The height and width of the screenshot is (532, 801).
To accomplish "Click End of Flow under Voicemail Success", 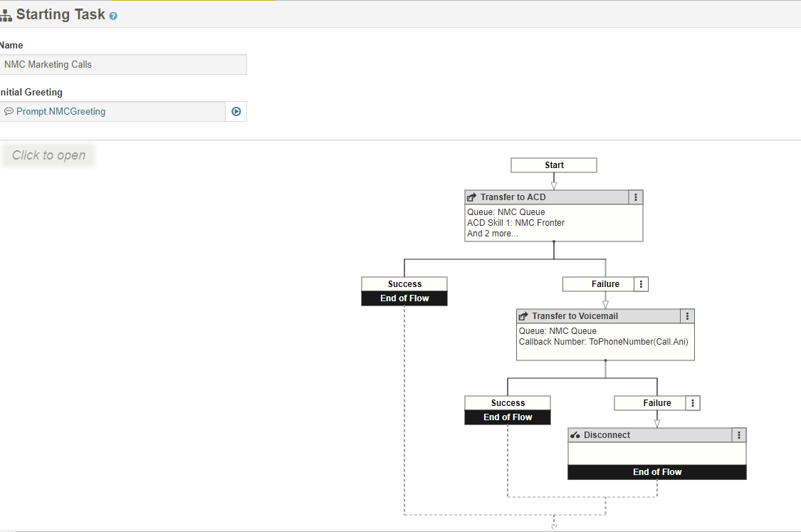I will pyautogui.click(x=508, y=417).
